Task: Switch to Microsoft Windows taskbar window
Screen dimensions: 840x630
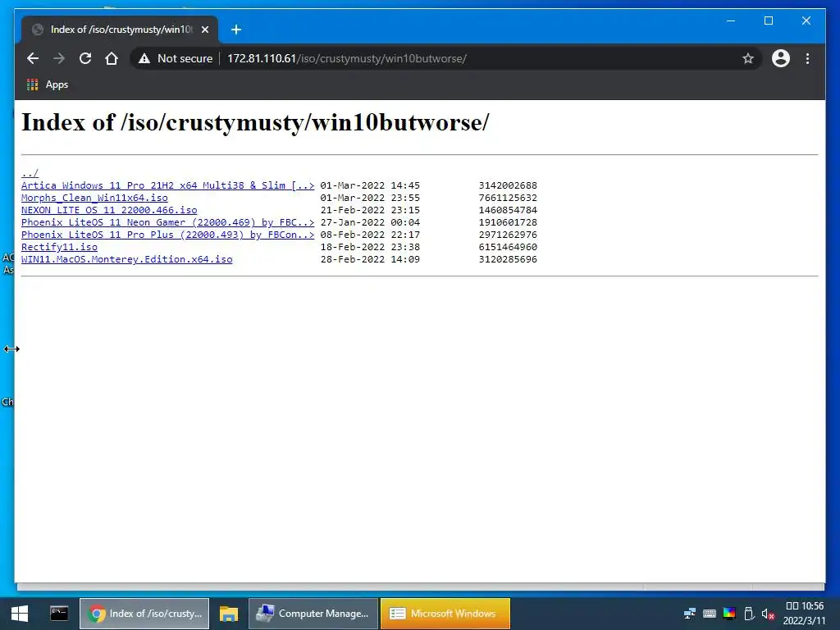Action: click(445, 614)
